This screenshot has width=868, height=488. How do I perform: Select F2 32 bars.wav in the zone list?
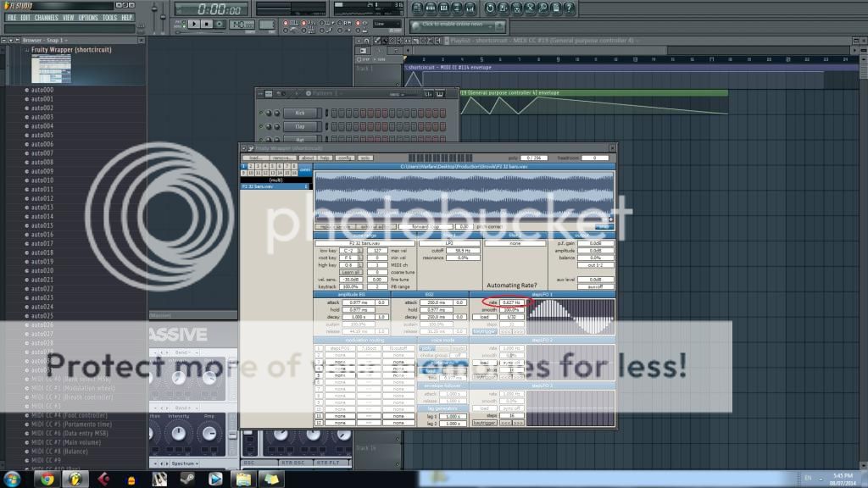coord(275,186)
